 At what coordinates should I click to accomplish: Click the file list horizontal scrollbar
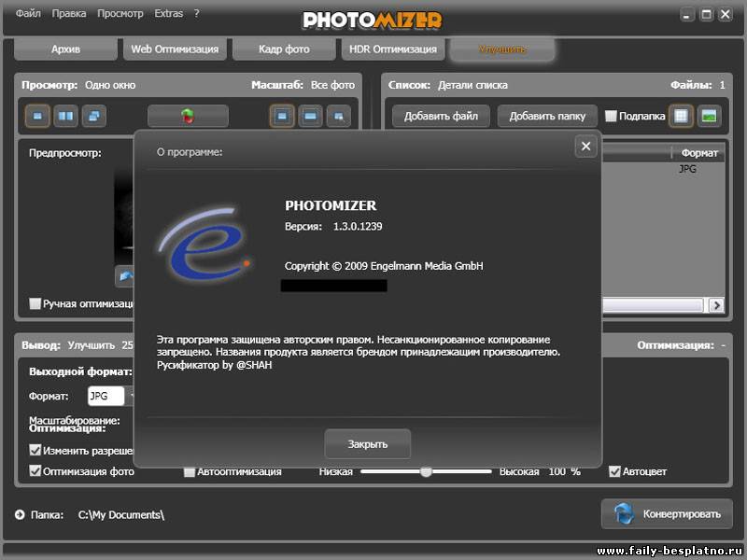[653, 305]
